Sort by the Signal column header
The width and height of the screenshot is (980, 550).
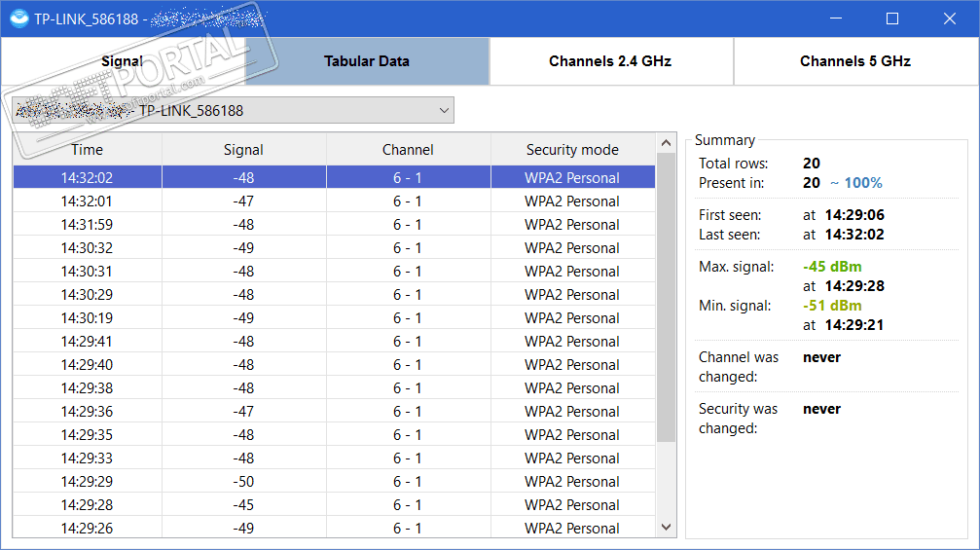pyautogui.click(x=243, y=150)
